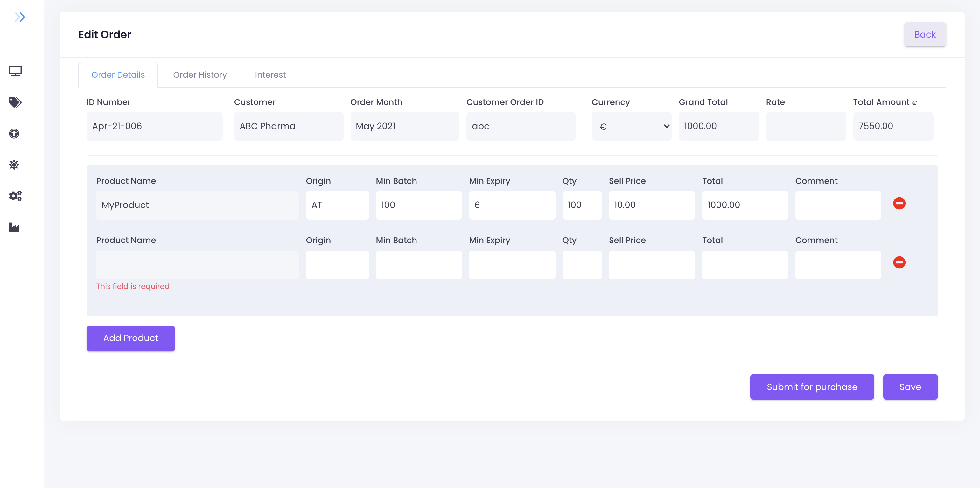Image resolution: width=980 pixels, height=488 pixels.
Task: Switch to the Interest tab
Action: coord(270,75)
